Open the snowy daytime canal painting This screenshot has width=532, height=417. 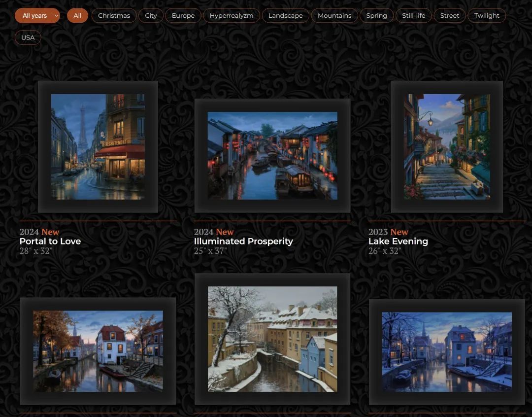click(272, 339)
